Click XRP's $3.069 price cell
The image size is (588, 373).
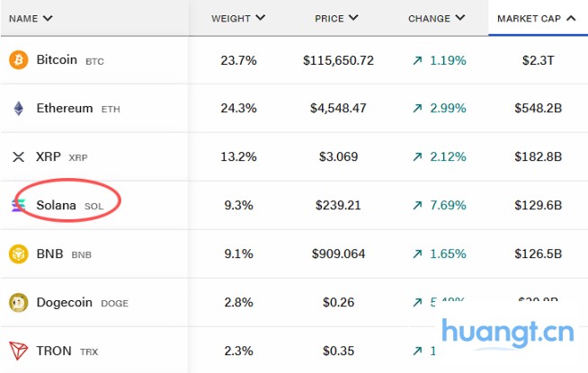click(x=338, y=157)
